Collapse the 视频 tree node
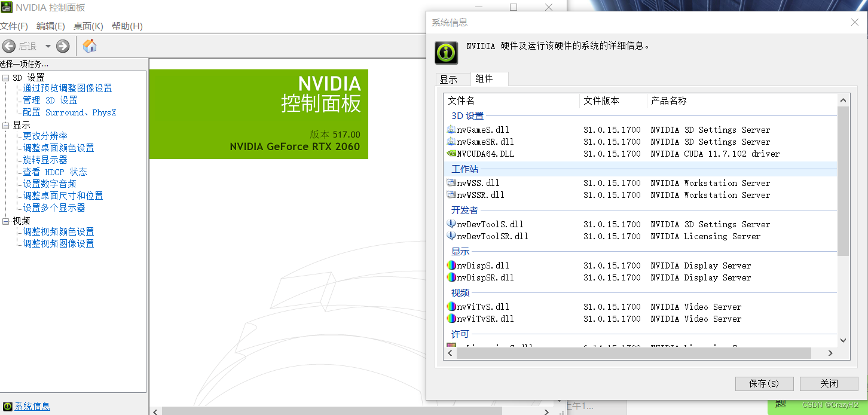 click(x=6, y=221)
